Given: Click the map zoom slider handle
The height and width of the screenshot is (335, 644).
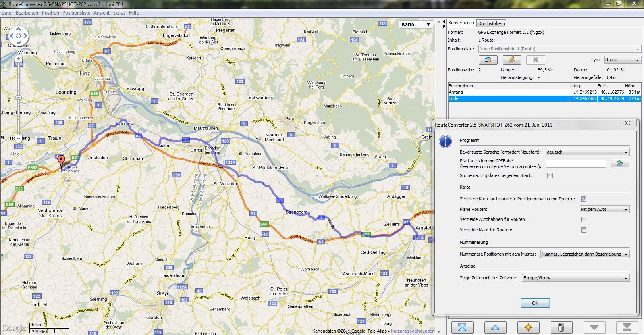Looking at the screenshot, I should point(18,97).
